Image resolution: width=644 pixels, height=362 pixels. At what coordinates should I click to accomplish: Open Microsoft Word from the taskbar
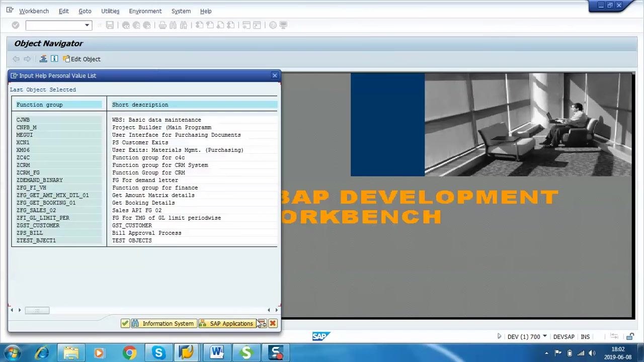point(217,352)
